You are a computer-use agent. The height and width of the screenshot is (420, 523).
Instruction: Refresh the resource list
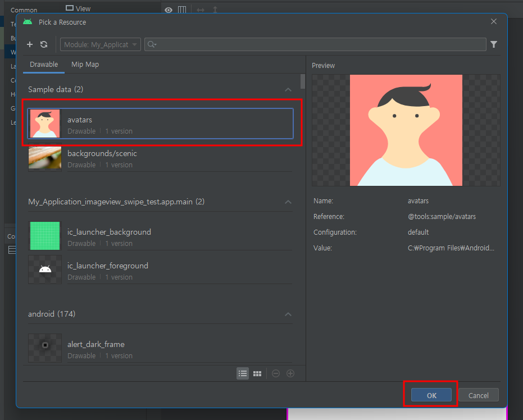pos(44,44)
